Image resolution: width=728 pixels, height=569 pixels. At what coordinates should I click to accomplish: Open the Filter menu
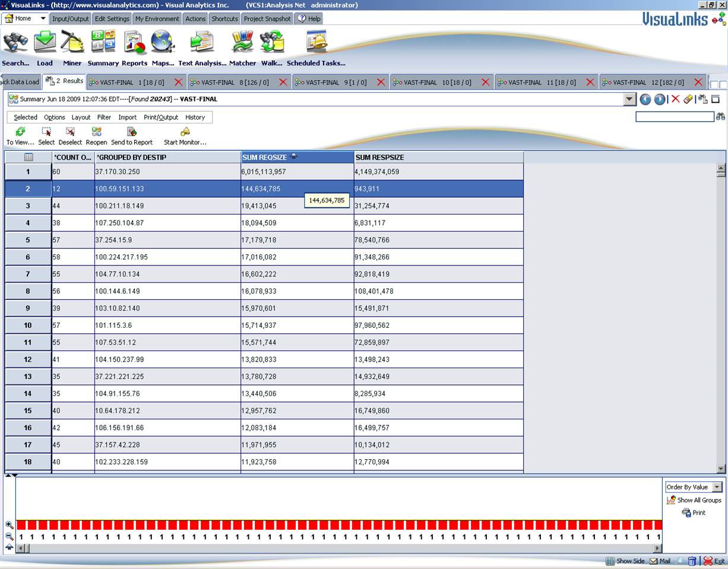tap(105, 118)
